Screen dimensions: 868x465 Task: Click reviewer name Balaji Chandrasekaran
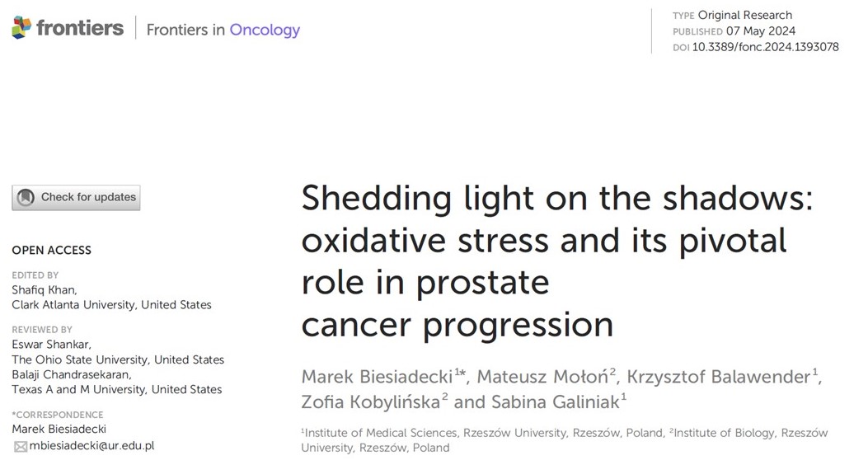click(x=70, y=374)
